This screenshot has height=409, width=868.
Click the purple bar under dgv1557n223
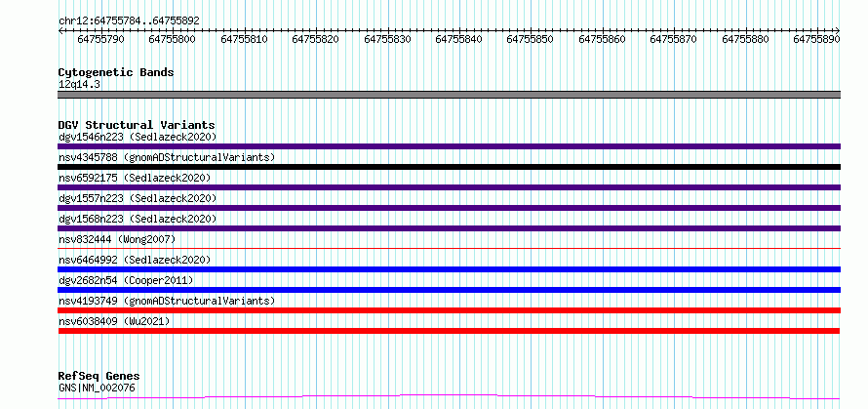point(450,208)
